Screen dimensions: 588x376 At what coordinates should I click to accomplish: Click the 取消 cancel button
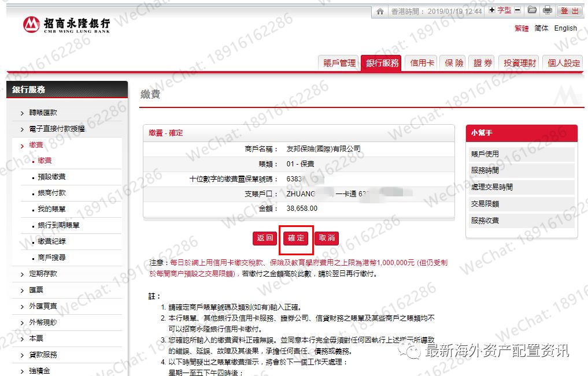tap(327, 238)
